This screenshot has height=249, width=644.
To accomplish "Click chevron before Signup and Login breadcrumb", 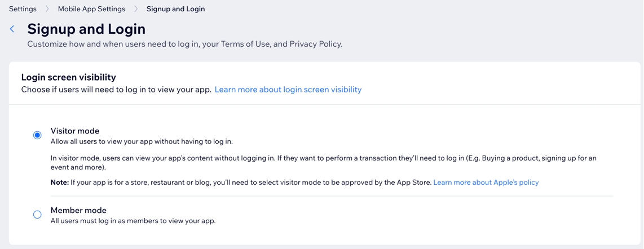I will (136, 9).
